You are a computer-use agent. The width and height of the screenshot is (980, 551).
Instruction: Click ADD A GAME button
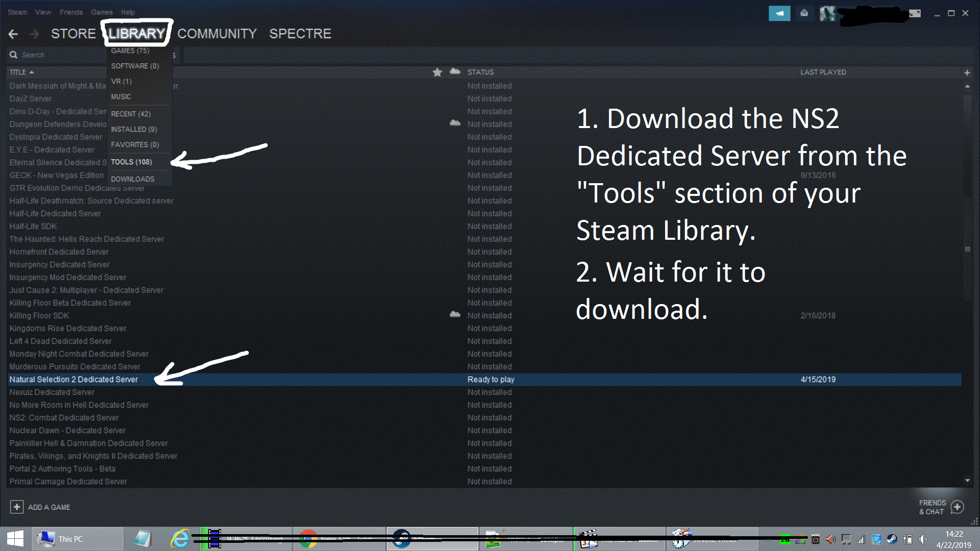(x=40, y=507)
